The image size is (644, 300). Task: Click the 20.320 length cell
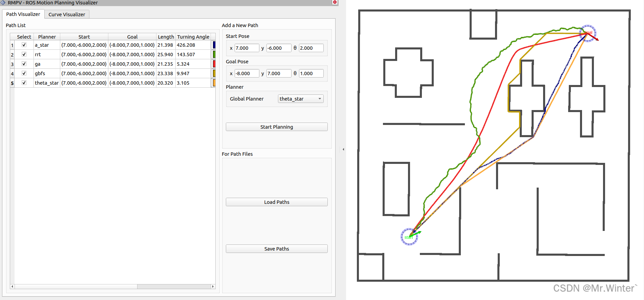(x=166, y=83)
